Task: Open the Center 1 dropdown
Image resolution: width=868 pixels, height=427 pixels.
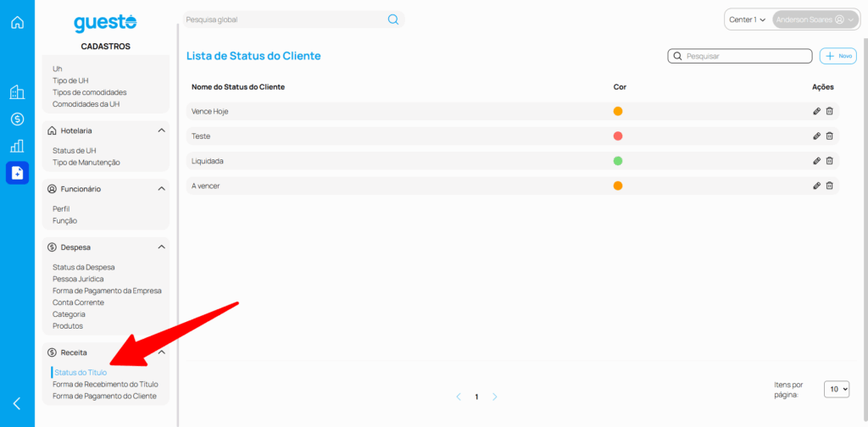Action: (747, 19)
